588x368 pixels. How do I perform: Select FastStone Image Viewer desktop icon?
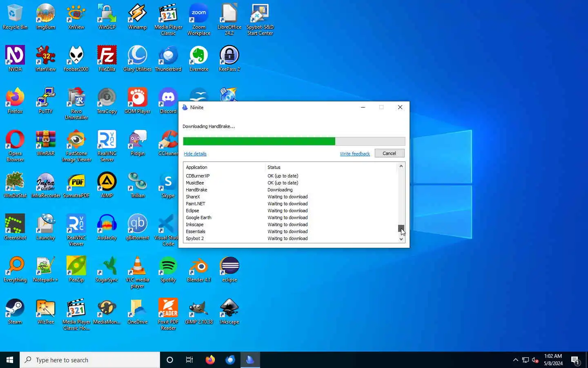pos(76,146)
